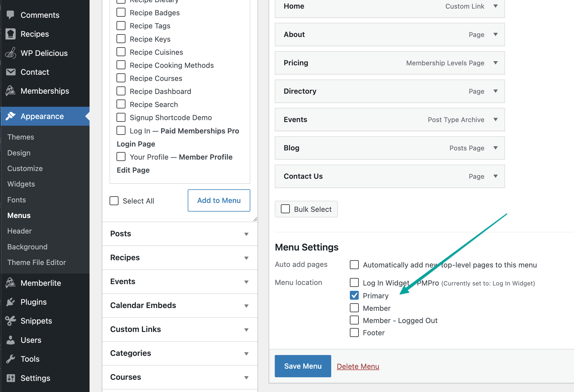Screen dimensions: 574x392
Task: Open the Menus submenu item
Action: tap(19, 215)
